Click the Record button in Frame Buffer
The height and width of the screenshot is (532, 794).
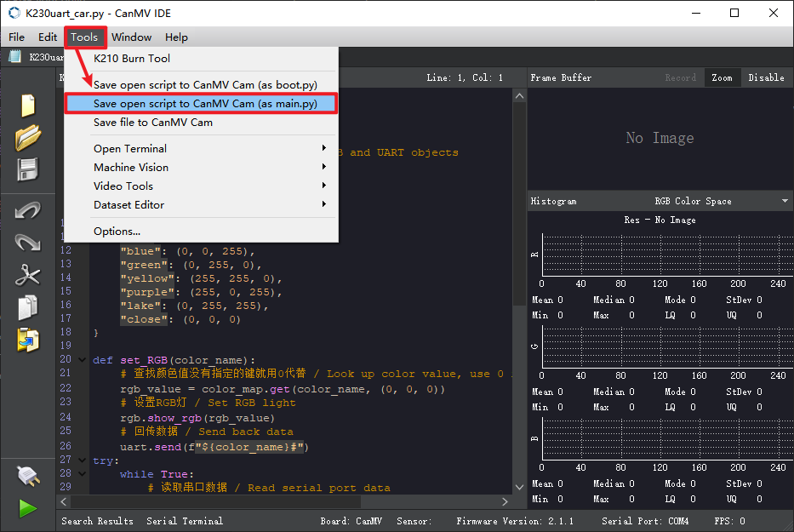(x=680, y=77)
